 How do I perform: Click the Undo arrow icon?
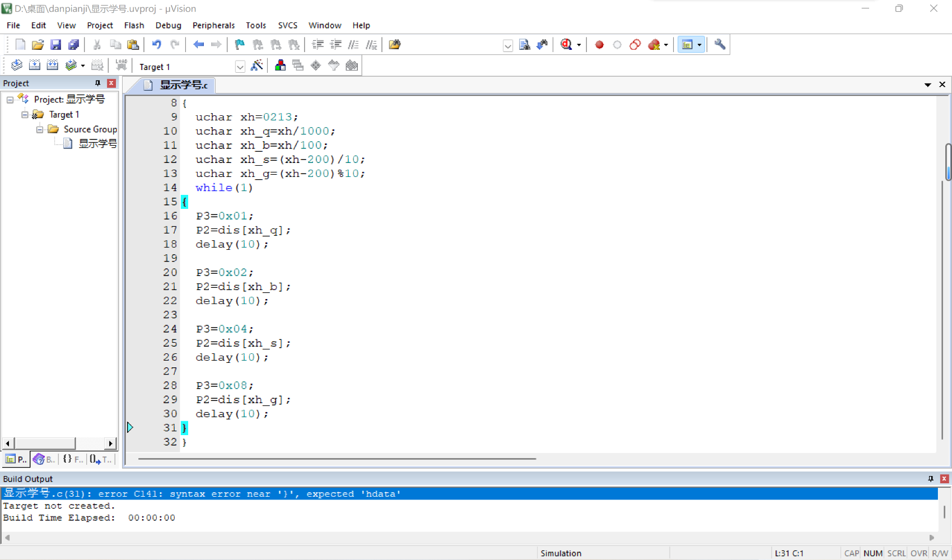157,45
